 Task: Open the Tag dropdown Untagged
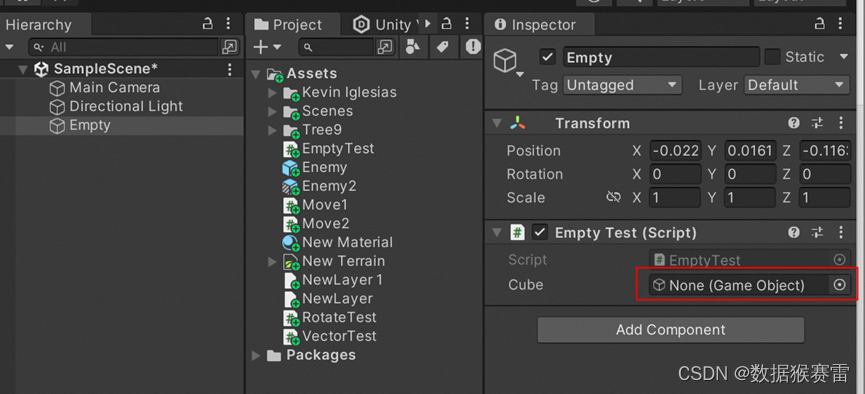622,86
